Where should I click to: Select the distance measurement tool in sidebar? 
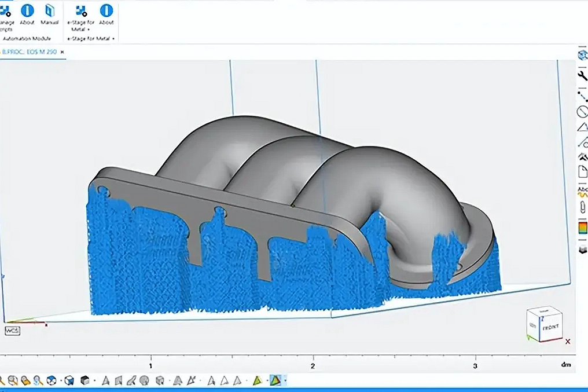point(582,97)
